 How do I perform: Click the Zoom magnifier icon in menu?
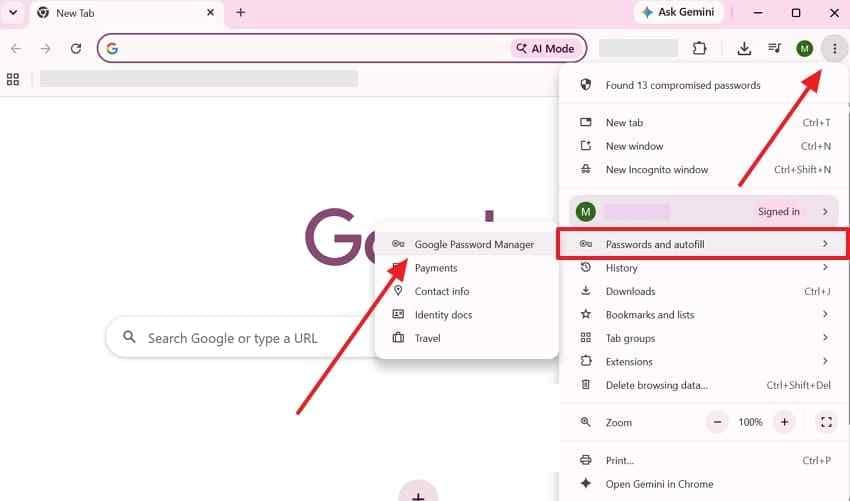click(585, 422)
